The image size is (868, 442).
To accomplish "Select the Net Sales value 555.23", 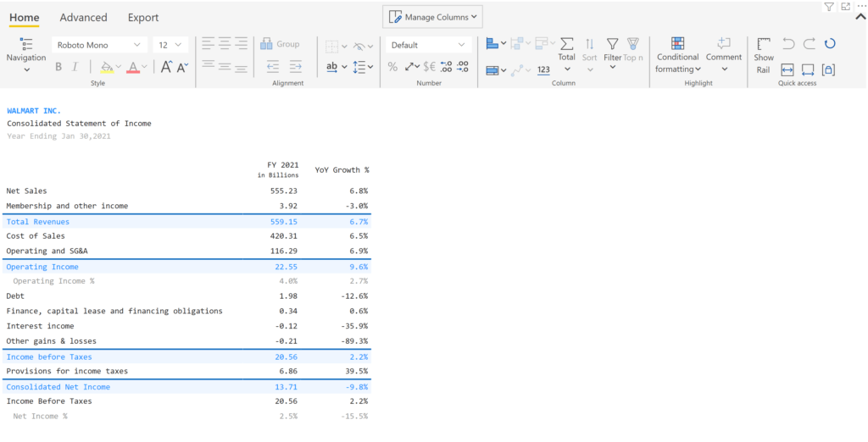I will pyautogui.click(x=282, y=191).
